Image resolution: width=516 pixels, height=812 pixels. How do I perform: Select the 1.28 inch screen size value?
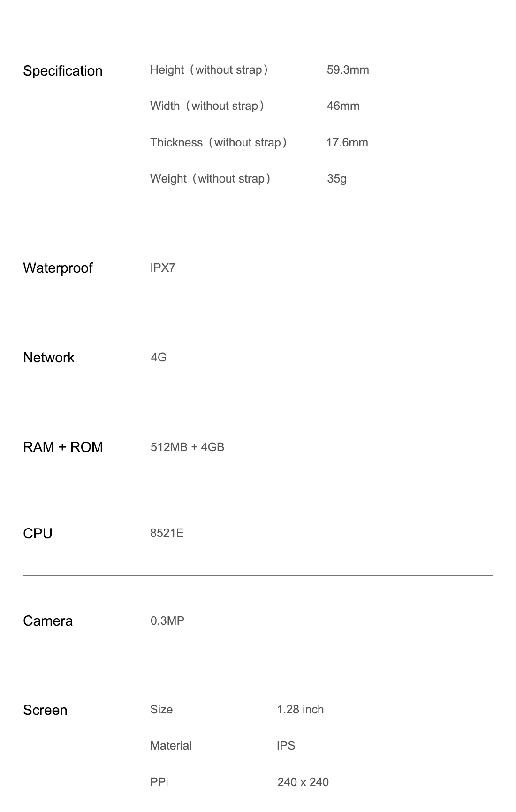(300, 710)
